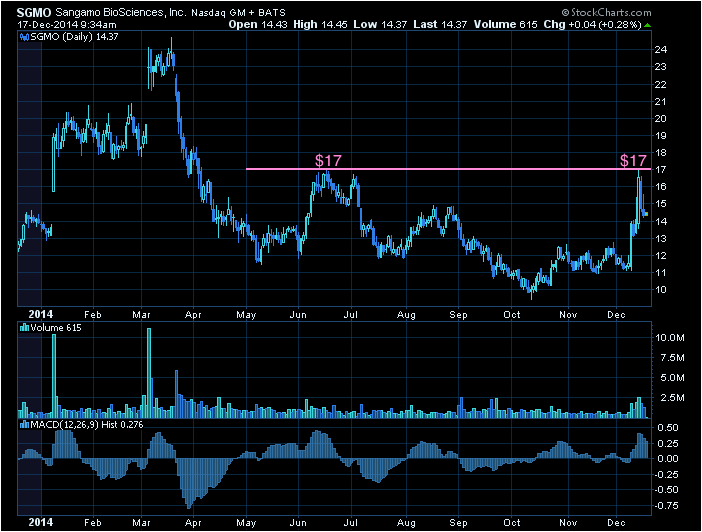The image size is (702, 532).
Task: Click the left $17 resistance label
Action: pyautogui.click(x=328, y=160)
